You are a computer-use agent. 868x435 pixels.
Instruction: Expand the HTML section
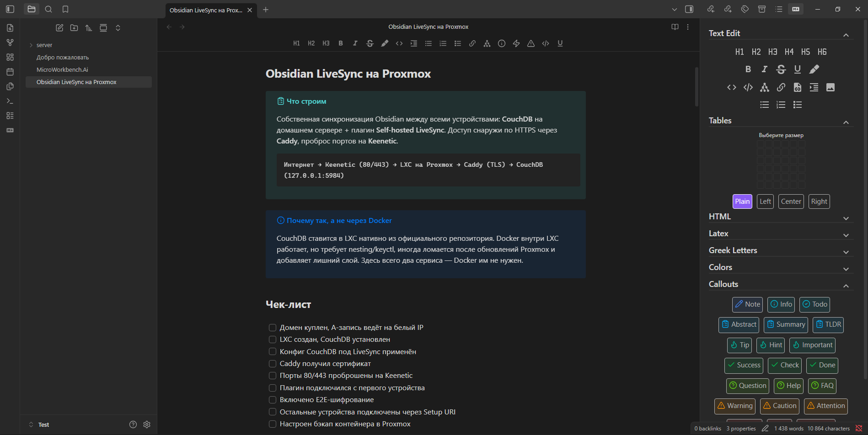[781, 217]
